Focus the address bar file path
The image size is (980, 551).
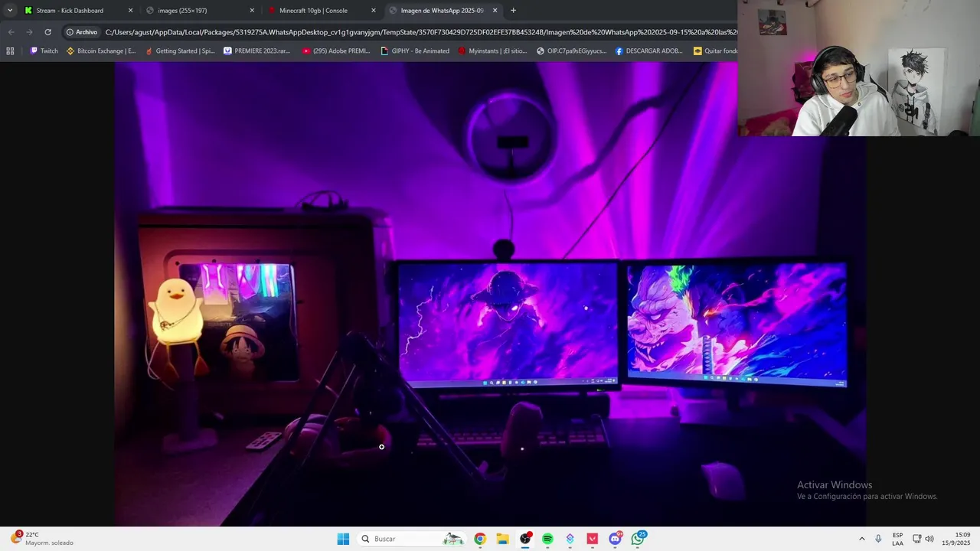pos(421,32)
